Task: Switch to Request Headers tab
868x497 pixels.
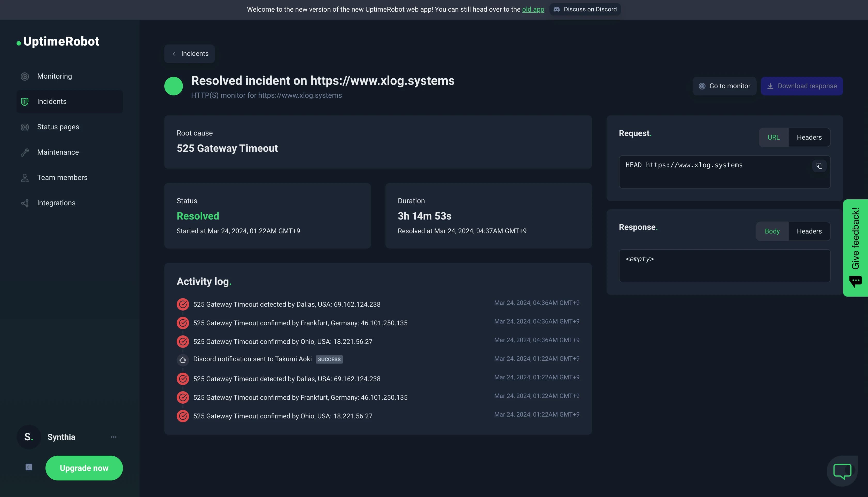Action: tap(809, 137)
